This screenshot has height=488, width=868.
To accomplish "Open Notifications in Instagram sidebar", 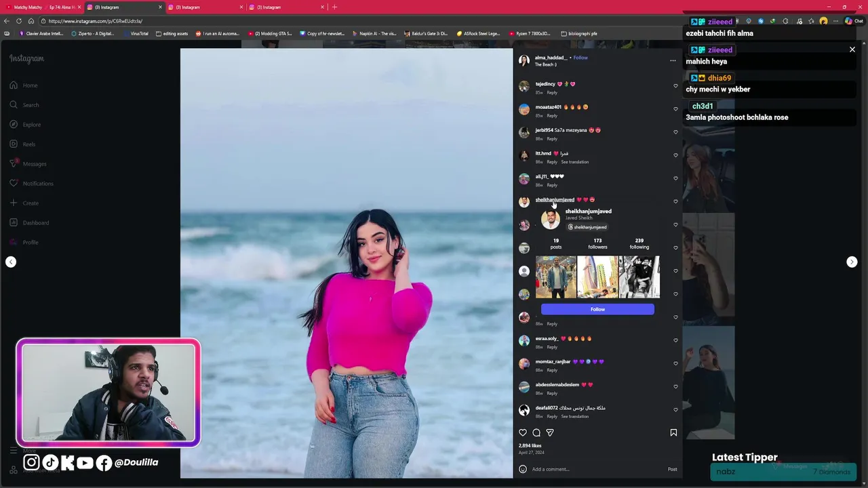I will click(31, 184).
